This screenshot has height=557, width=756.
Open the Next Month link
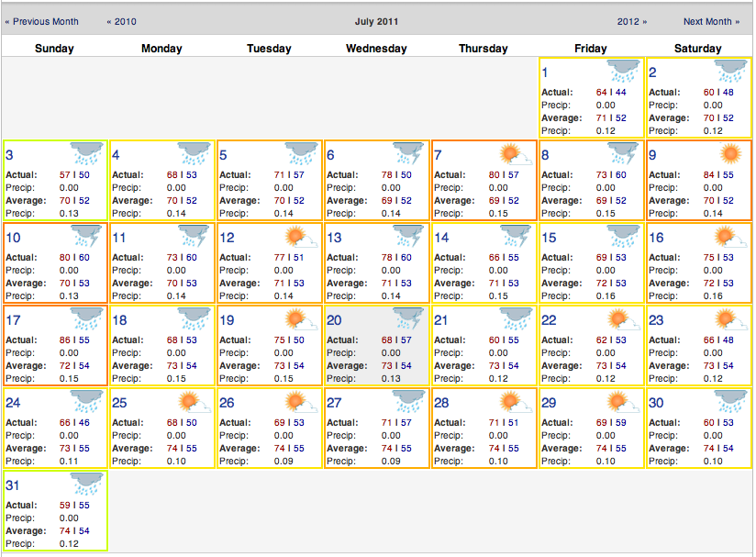[711, 21]
